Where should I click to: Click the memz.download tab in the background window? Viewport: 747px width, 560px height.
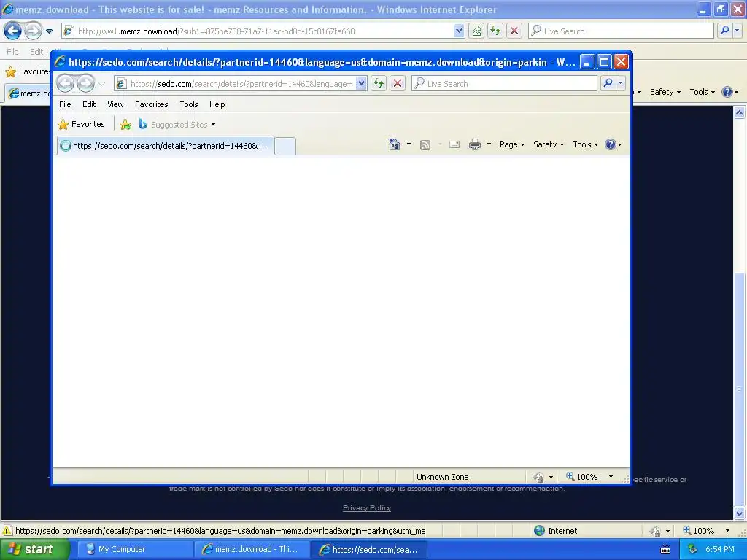[x=28, y=93]
